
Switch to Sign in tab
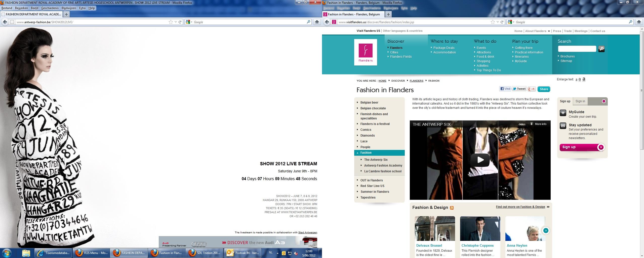[x=580, y=101]
